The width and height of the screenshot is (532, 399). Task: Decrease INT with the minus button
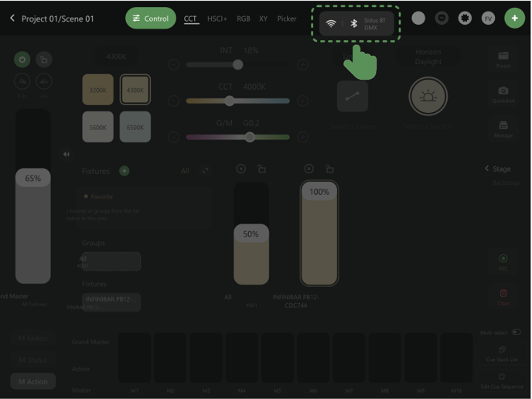click(173, 64)
